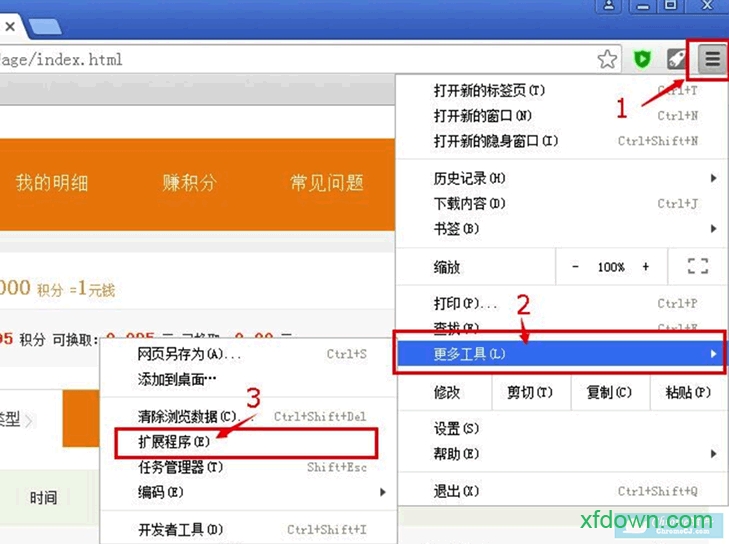Select 打开新的标签页 menu item
The image size is (729, 544).
(x=562, y=90)
